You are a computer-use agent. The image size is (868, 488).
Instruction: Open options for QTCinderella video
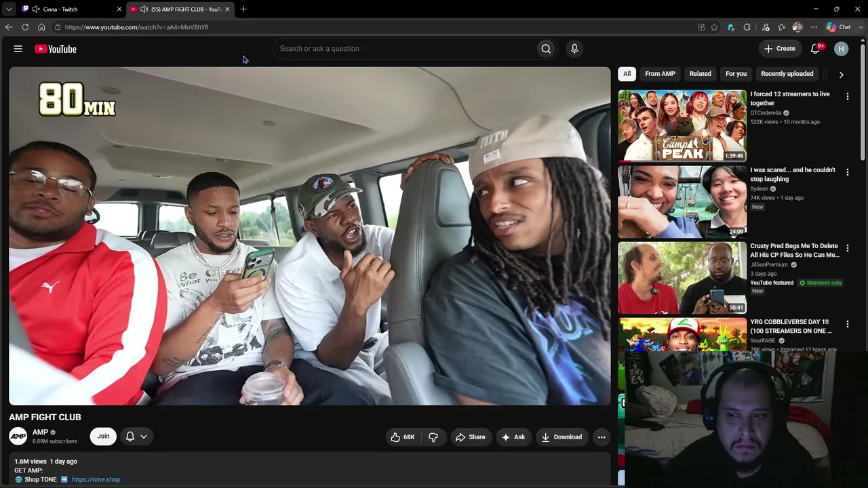coord(847,97)
